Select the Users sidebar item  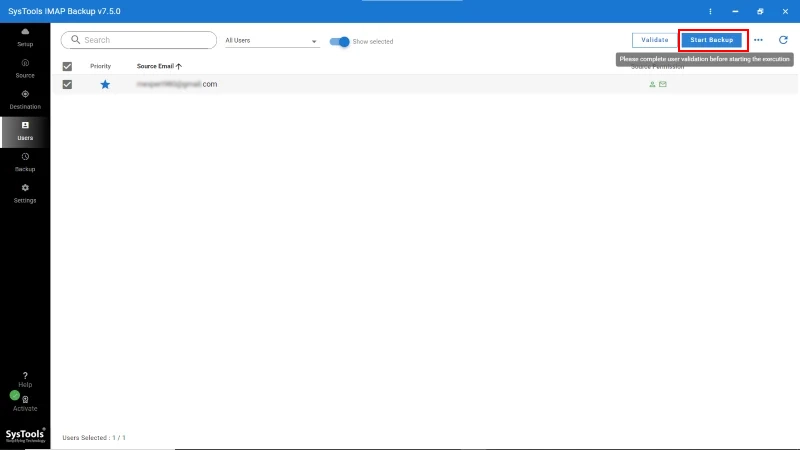(25, 132)
